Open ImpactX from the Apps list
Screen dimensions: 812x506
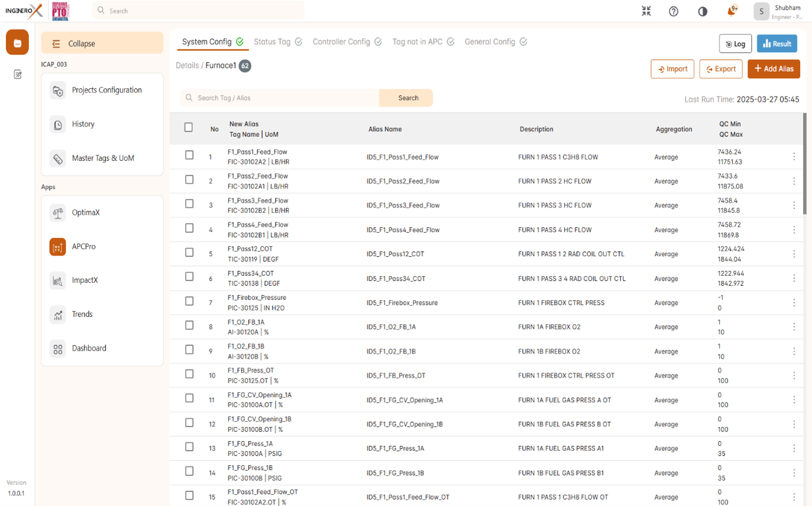84,280
